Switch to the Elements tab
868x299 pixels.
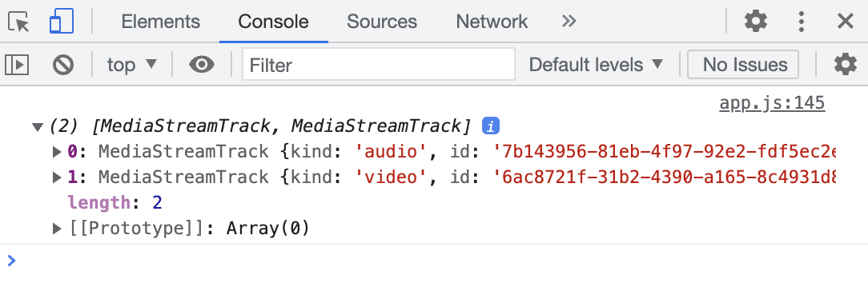pos(160,22)
